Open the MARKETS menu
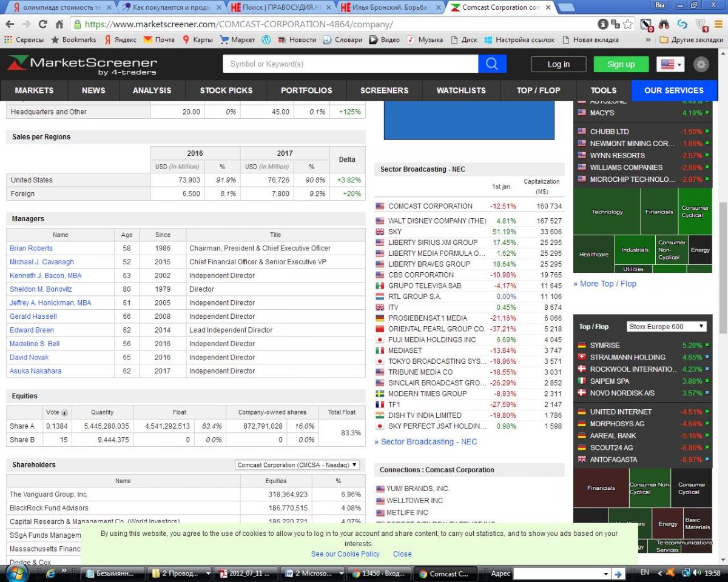 pyautogui.click(x=34, y=90)
